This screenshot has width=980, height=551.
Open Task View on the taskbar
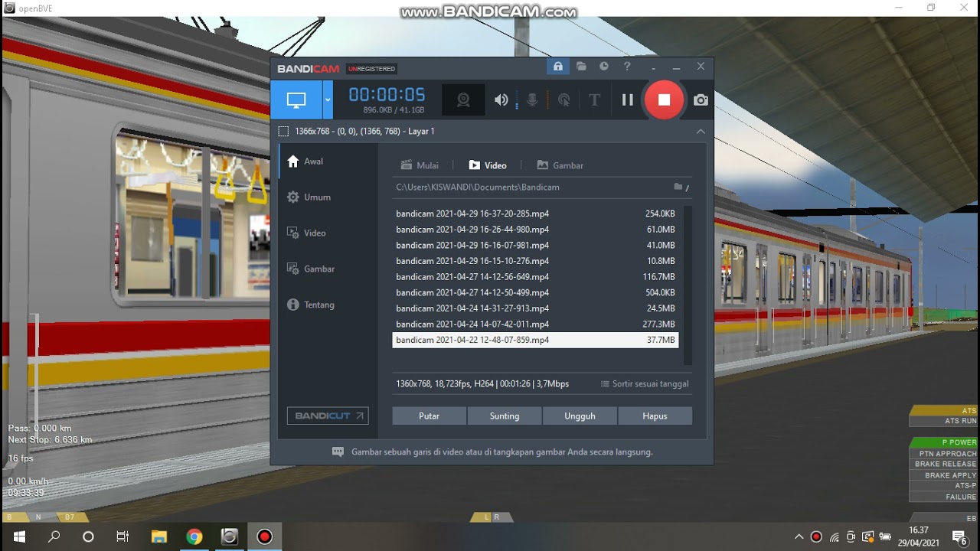[x=122, y=536]
